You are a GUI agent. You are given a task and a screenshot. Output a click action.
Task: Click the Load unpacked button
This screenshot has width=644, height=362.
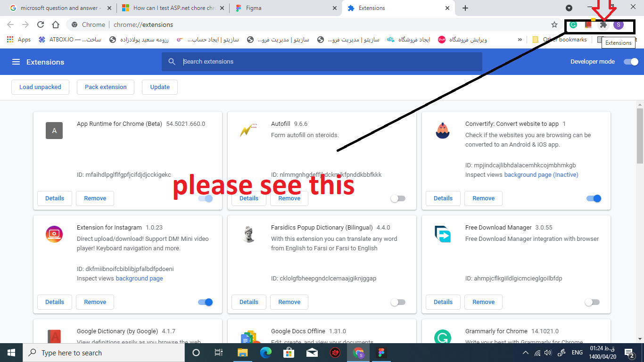40,87
